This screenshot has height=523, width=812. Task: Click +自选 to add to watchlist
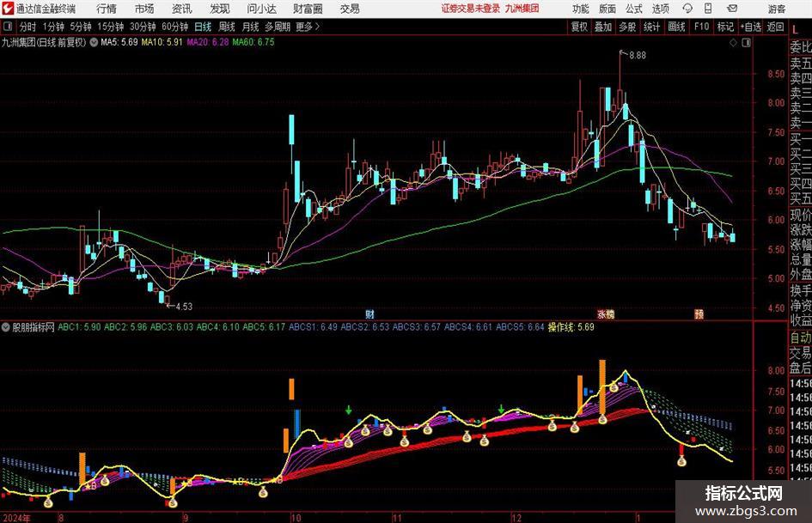[750, 27]
